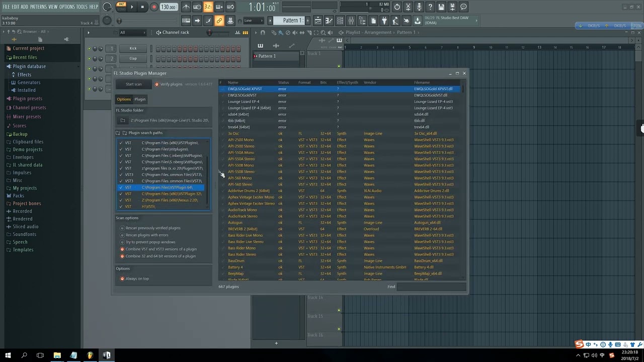Open the save project disk icon
This screenshot has width=644, height=362.
click(x=441, y=7)
